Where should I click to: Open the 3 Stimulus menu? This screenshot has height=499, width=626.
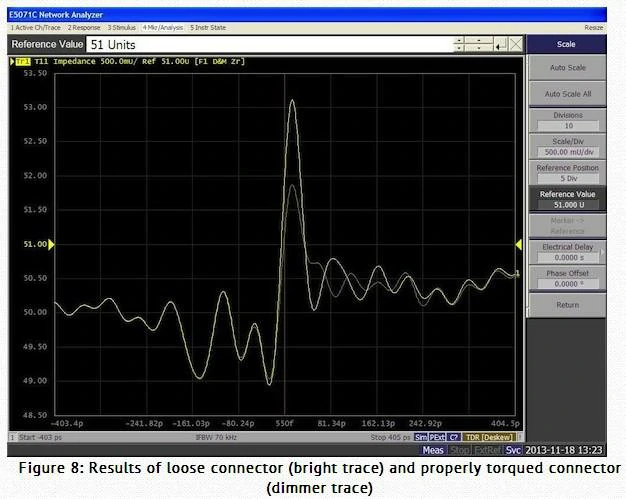122,28
